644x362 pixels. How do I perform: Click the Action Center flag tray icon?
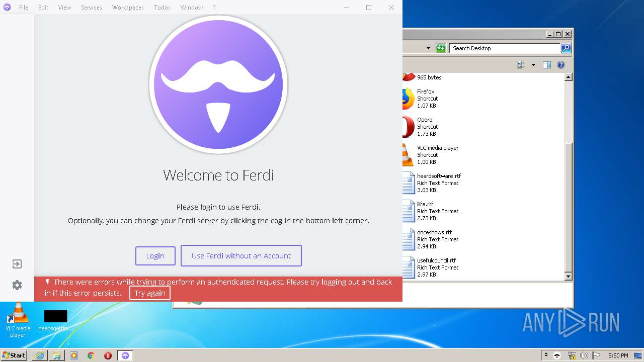pos(596,355)
